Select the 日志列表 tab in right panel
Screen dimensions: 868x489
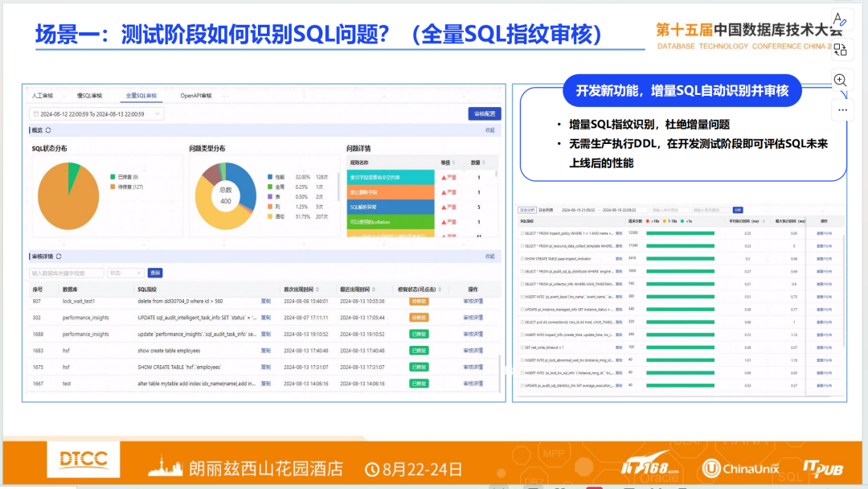[x=546, y=211]
